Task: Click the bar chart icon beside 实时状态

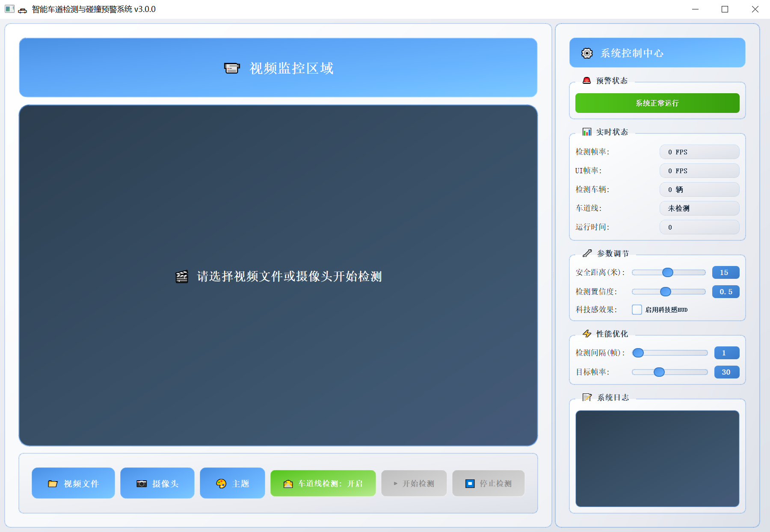Action: point(587,132)
